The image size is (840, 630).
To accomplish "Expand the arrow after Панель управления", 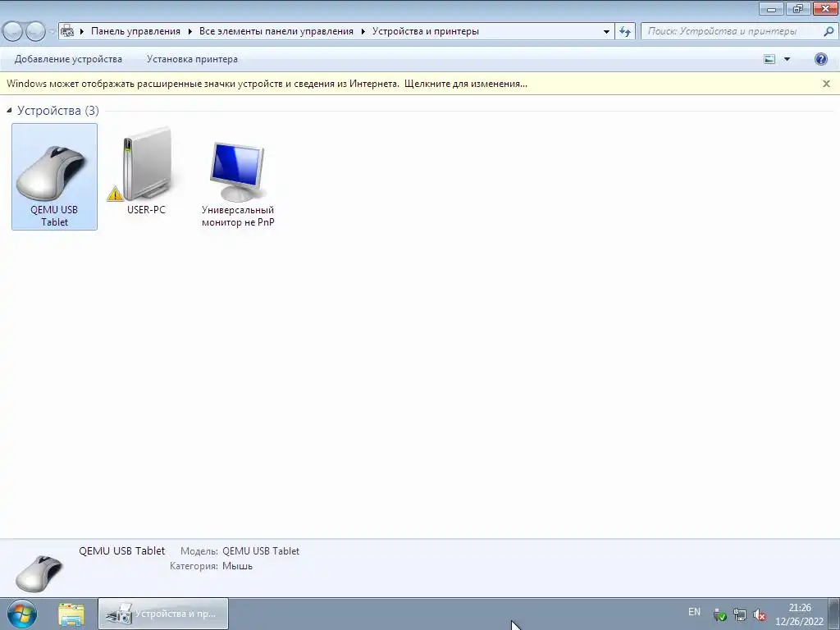I will (190, 31).
